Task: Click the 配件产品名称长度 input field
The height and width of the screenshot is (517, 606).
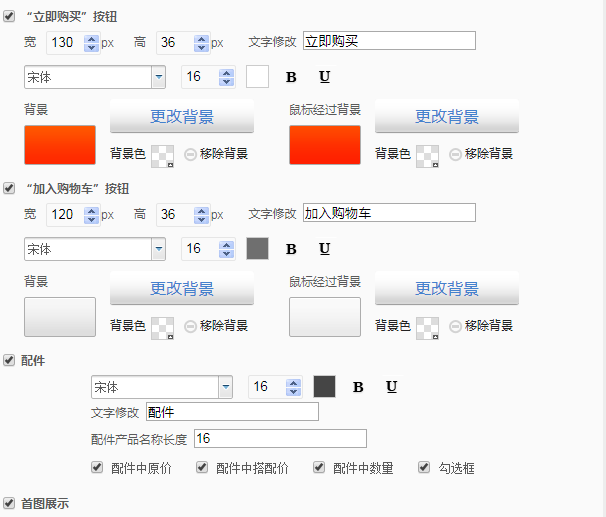Action: point(279,438)
